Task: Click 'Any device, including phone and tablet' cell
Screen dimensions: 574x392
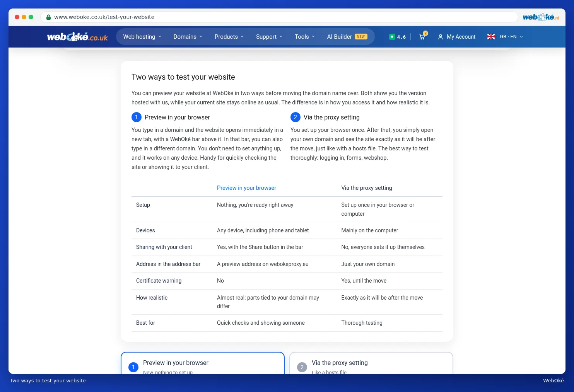Action: 263,230
